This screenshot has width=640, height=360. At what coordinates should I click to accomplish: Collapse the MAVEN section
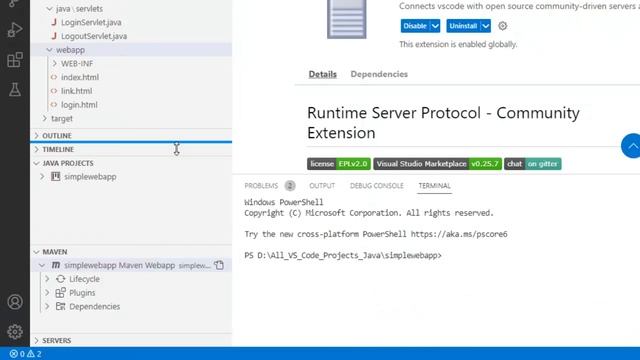click(x=36, y=252)
